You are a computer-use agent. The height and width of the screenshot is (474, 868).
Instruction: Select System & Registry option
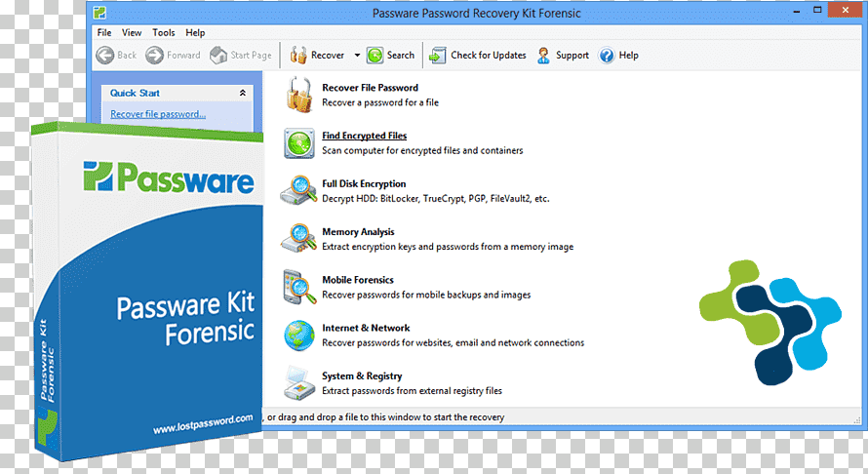click(362, 376)
